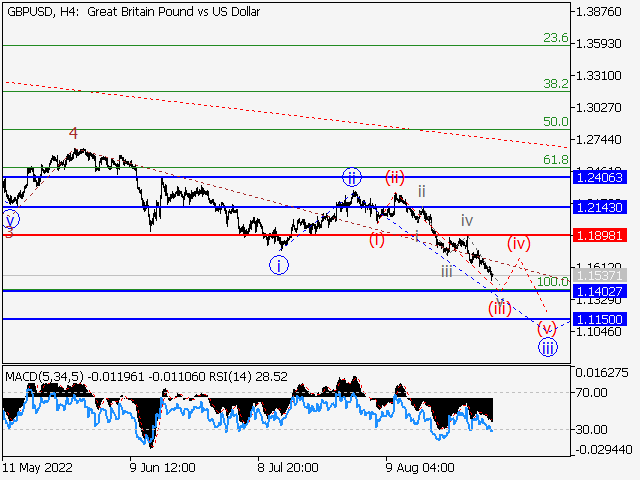Click the red 1.18981 price label
640x480 pixels.
(x=600, y=236)
